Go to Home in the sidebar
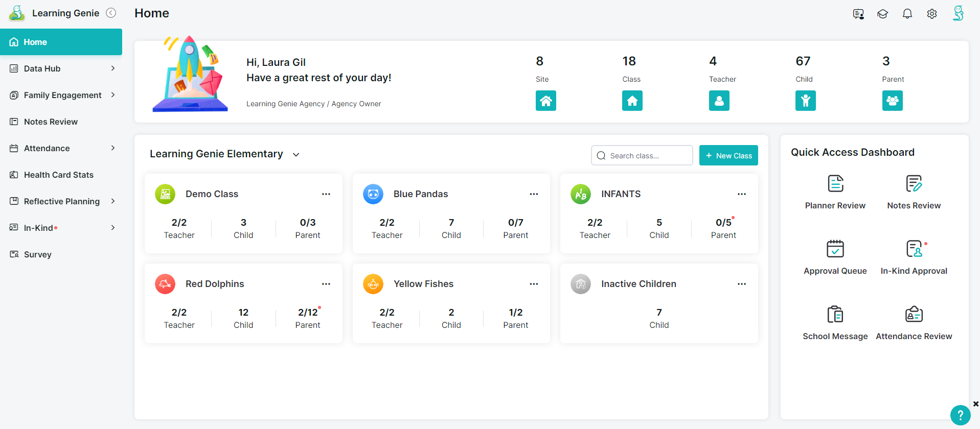Screen dimensions: 980x429 point(61,42)
